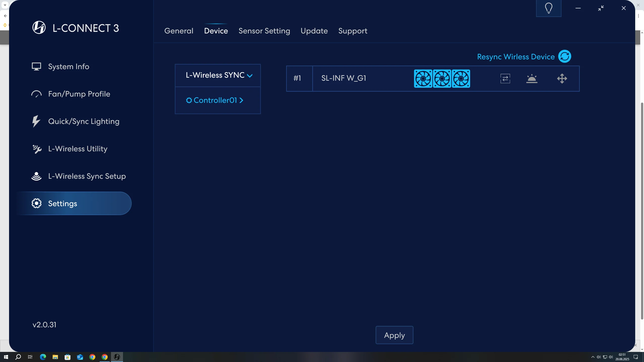The image size is (644, 362).
Task: Click the swap direction icon for SL-INF W_G1
Action: (x=505, y=78)
